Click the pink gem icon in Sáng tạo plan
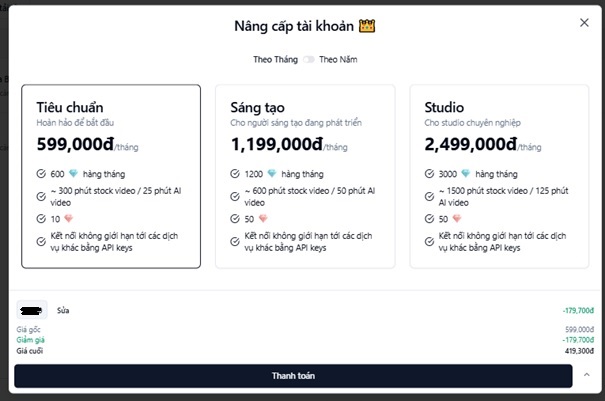Screen dimensions: 605x401 [263, 218]
